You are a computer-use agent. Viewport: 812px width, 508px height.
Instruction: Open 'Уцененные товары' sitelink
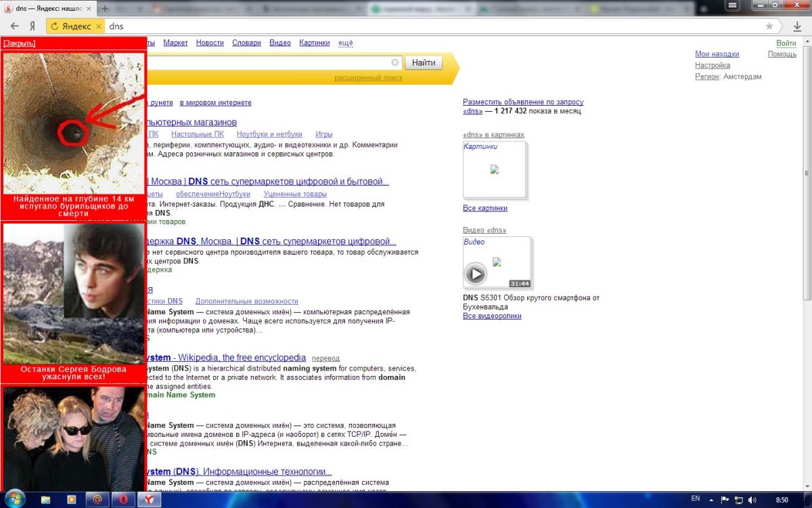pyautogui.click(x=295, y=194)
